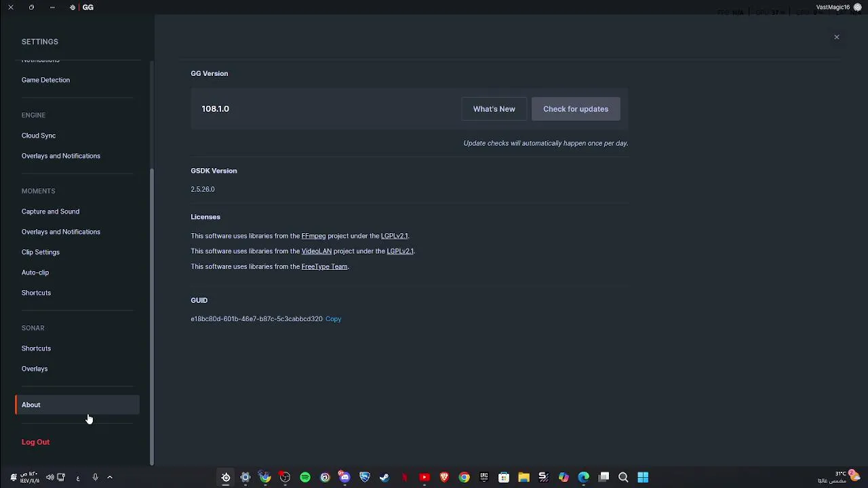Viewport: 868px width, 488px height.
Task: Select the About section
Action: click(x=77, y=405)
